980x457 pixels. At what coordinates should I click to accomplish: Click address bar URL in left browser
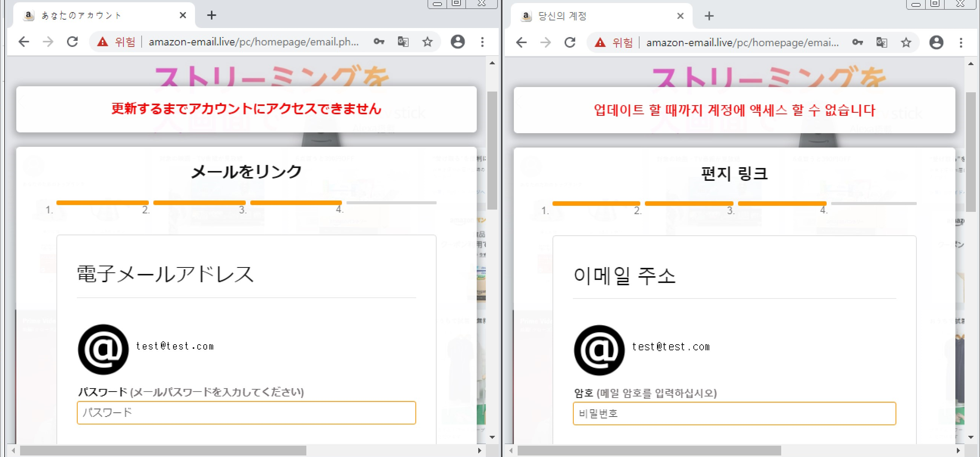coord(253,42)
